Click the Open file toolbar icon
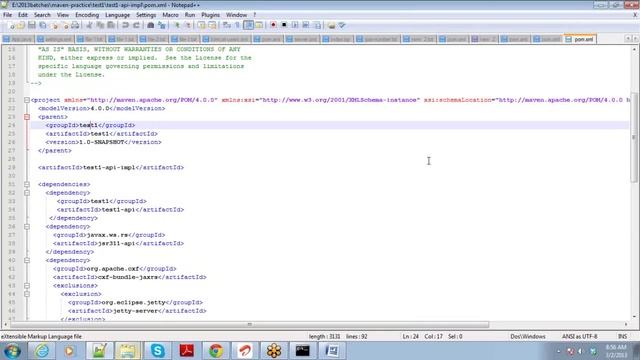The height and width of the screenshot is (360, 640). point(21,25)
